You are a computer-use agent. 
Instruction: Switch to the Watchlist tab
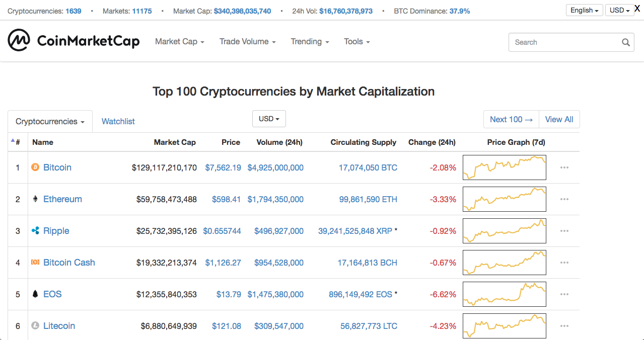pyautogui.click(x=118, y=121)
